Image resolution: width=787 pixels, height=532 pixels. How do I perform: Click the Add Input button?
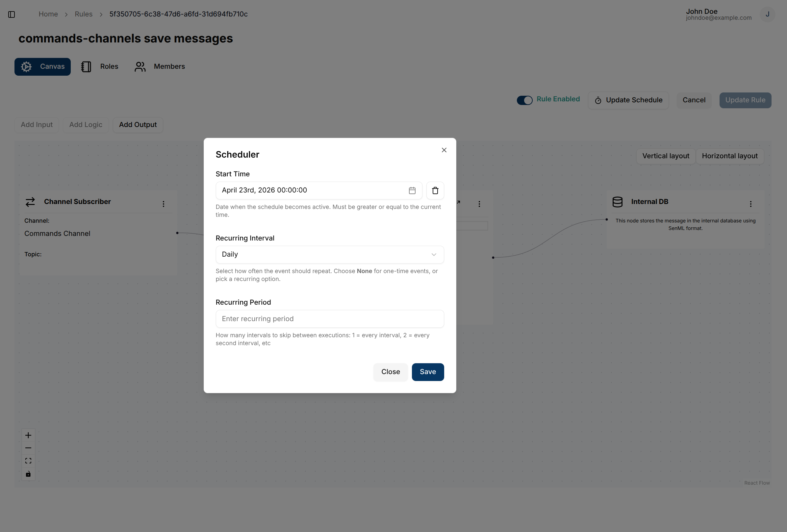[x=37, y=125]
